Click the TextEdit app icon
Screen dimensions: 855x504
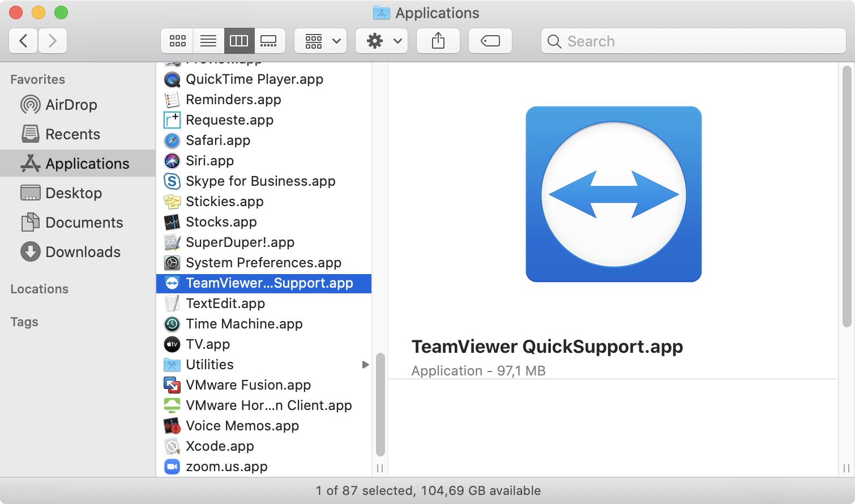click(x=172, y=304)
